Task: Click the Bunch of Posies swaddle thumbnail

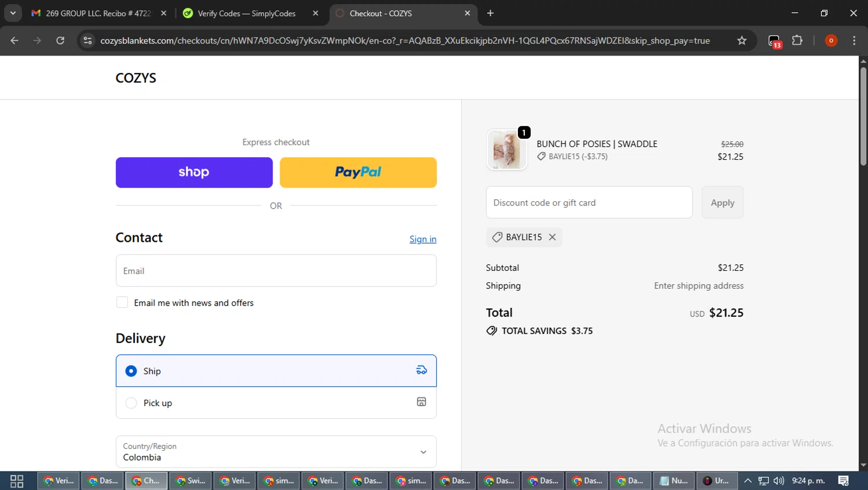Action: click(x=507, y=150)
